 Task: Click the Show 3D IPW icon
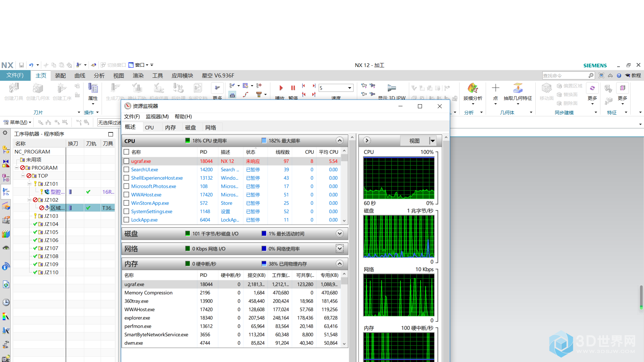click(391, 88)
